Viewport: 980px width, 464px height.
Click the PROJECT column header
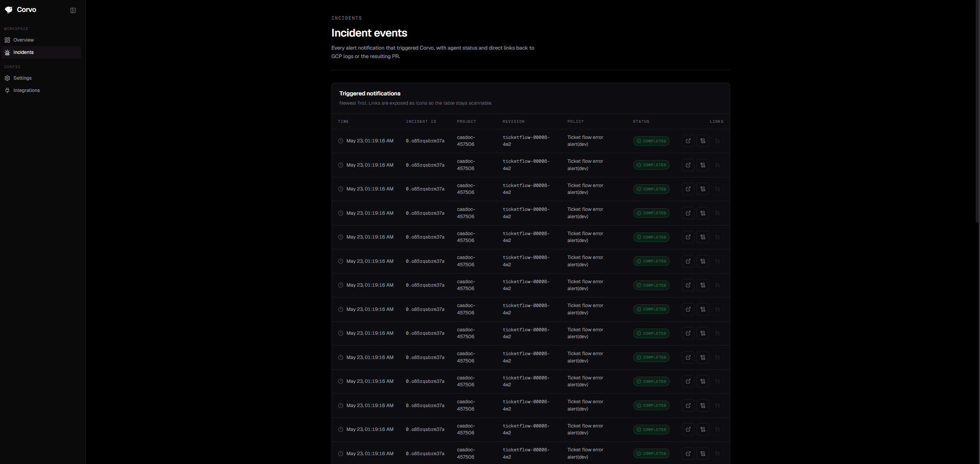click(467, 122)
